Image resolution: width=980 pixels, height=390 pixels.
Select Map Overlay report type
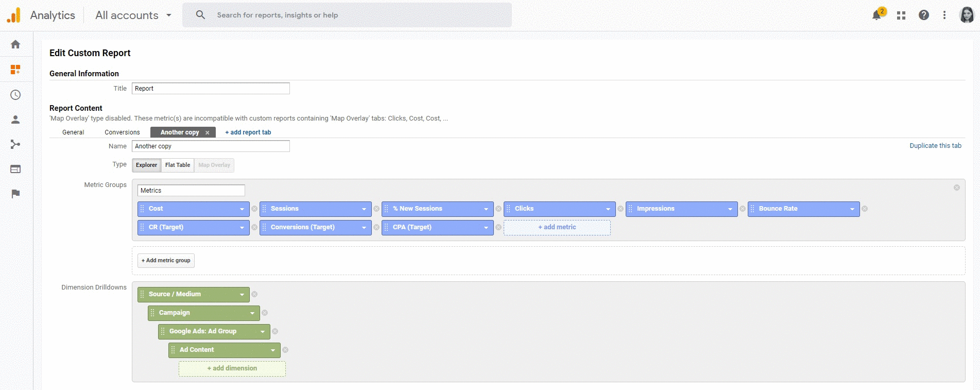(214, 165)
